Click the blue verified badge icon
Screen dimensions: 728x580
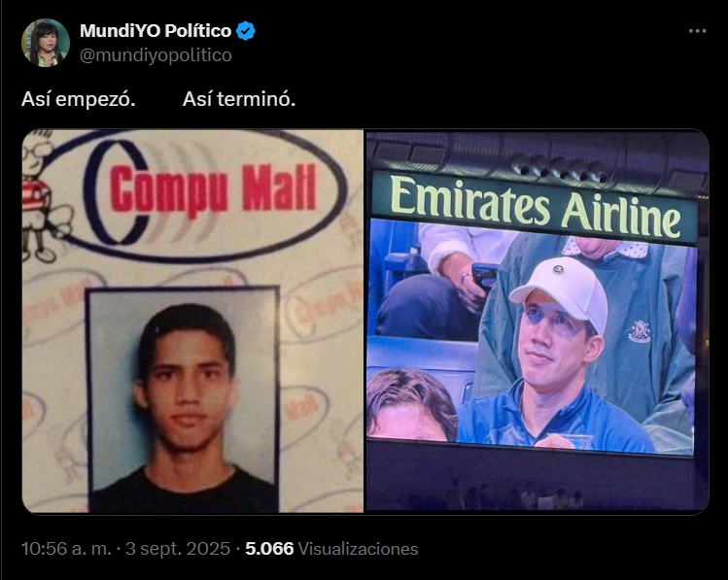click(246, 31)
